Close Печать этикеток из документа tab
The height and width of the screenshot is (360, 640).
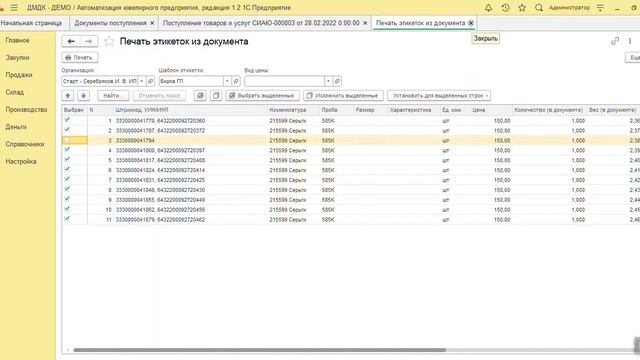471,23
